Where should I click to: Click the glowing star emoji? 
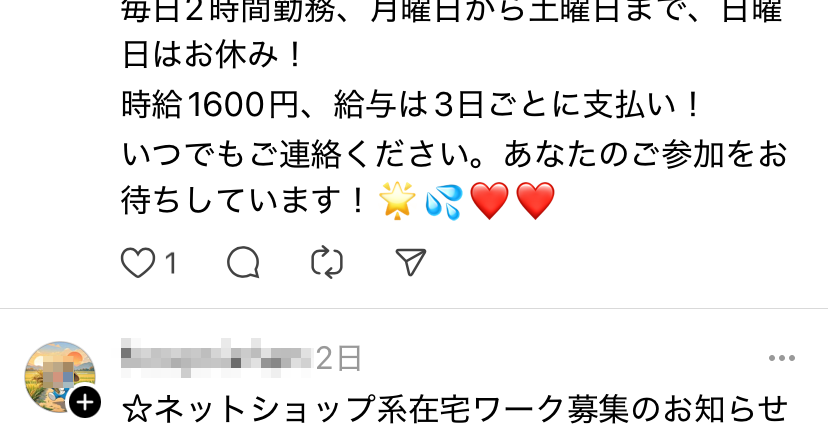(x=398, y=200)
